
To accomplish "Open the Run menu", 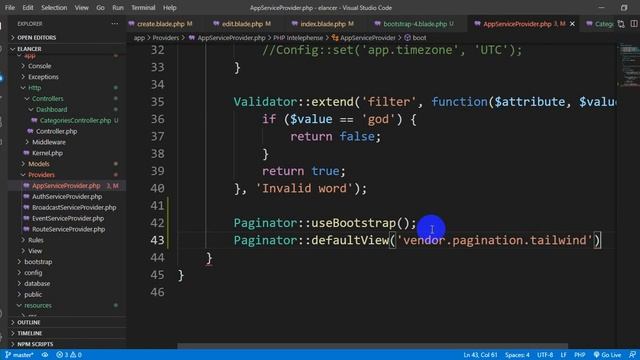I will click(118, 8).
